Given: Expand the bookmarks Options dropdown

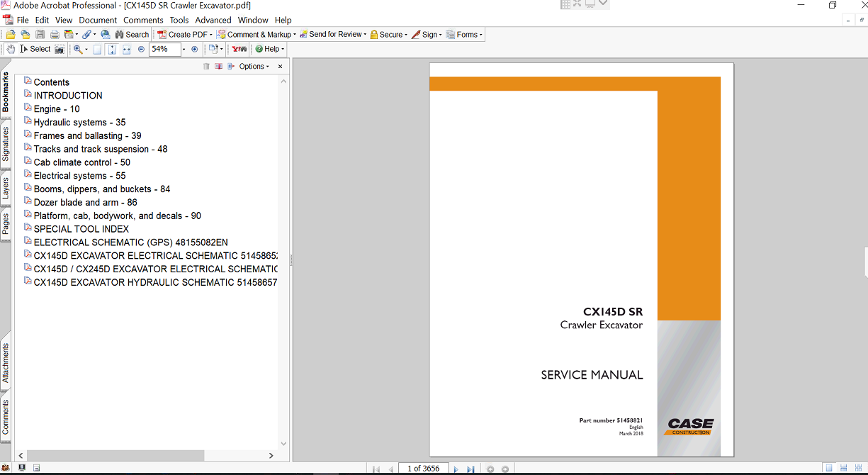Looking at the screenshot, I should [254, 67].
